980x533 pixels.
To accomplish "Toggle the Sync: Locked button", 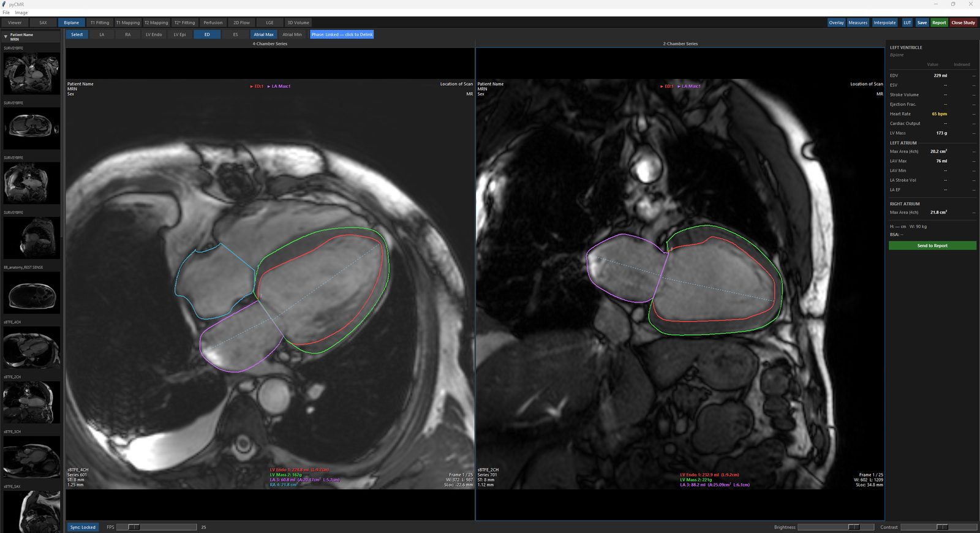I will coord(83,527).
